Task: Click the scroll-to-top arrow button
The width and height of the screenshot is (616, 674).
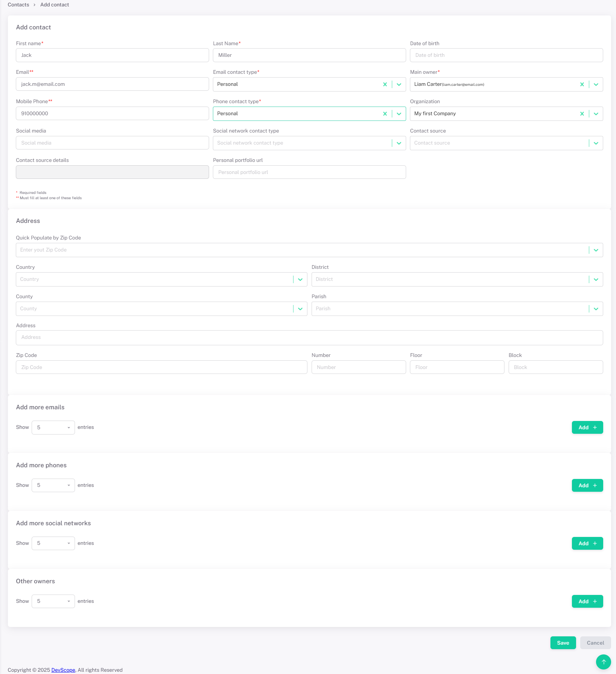Action: (603, 662)
